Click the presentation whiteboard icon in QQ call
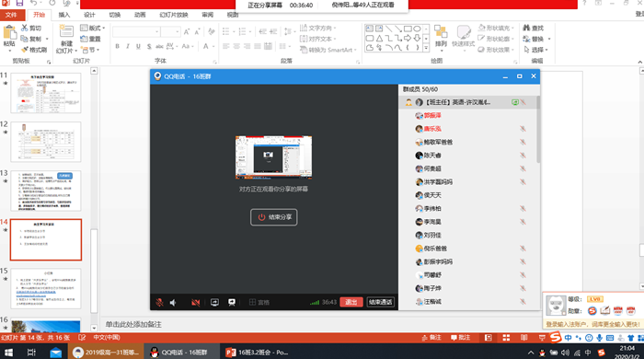The image size is (644, 359). click(232, 303)
